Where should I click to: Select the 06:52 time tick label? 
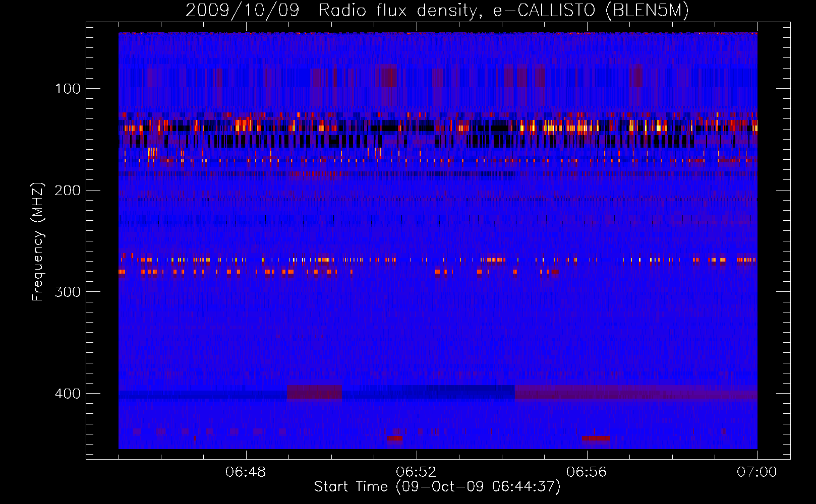pos(416,472)
